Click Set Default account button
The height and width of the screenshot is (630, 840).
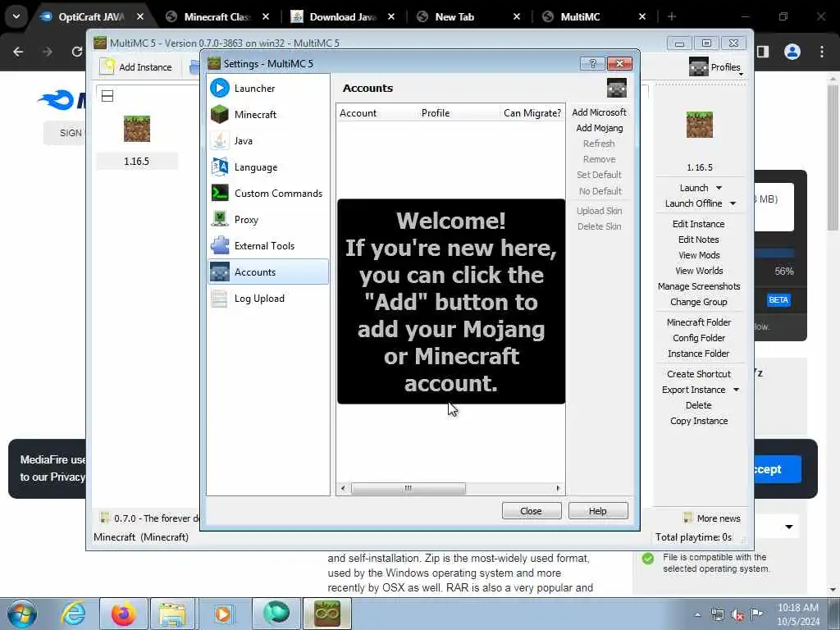pyautogui.click(x=599, y=175)
